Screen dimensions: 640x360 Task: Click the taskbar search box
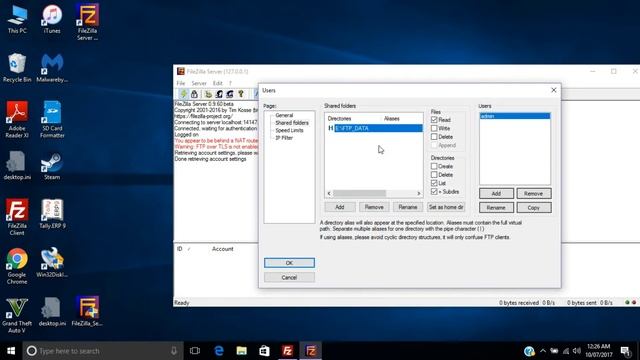click(x=102, y=351)
